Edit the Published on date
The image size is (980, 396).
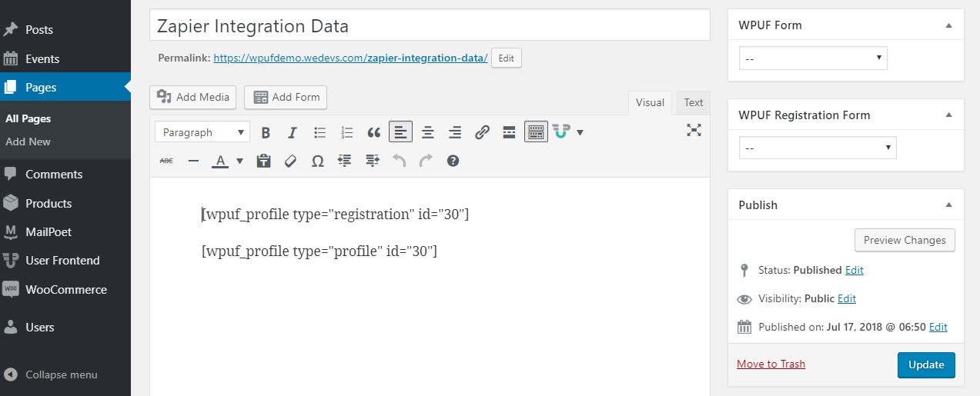click(x=938, y=327)
